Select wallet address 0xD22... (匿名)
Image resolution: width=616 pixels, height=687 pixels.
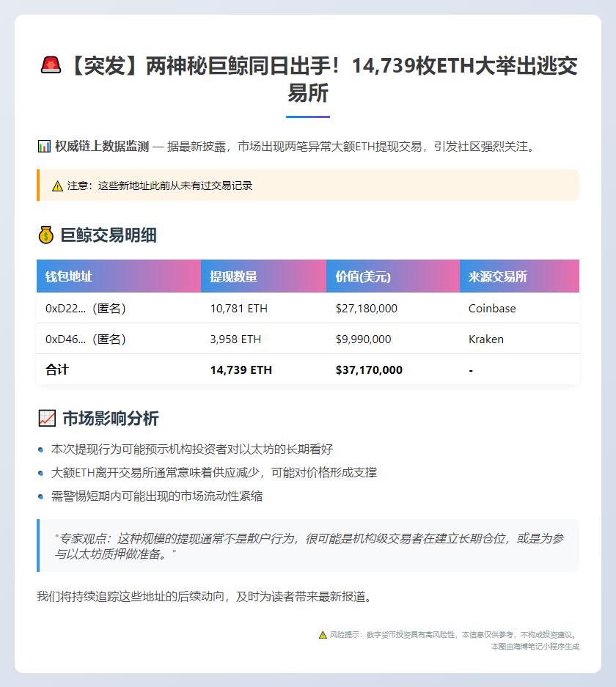[86, 309]
